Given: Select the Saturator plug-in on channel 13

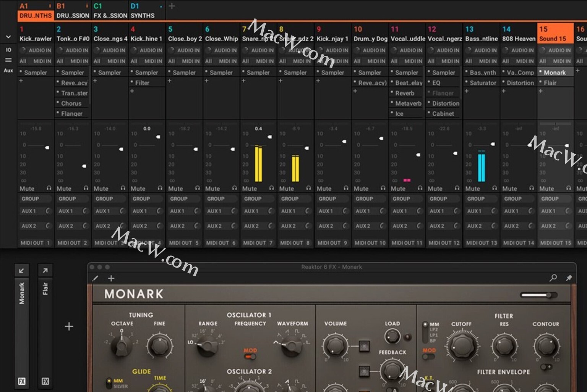Looking at the screenshot, I should pos(481,82).
